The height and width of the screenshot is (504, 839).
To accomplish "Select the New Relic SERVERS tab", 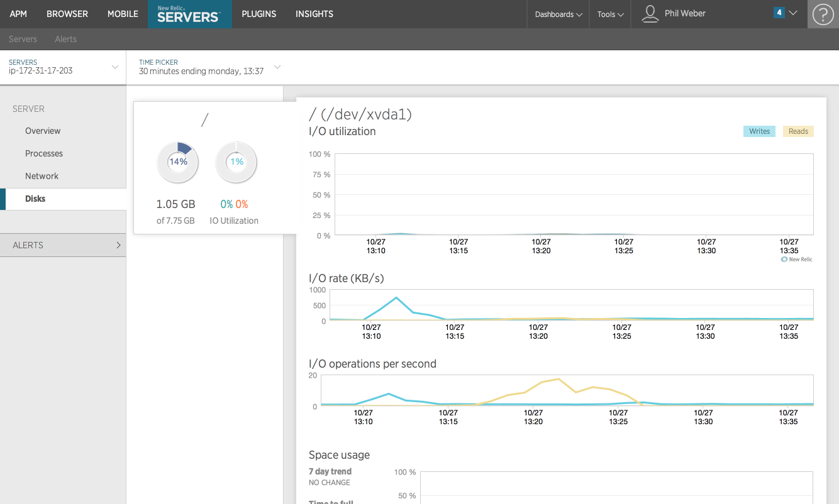I will pos(190,14).
